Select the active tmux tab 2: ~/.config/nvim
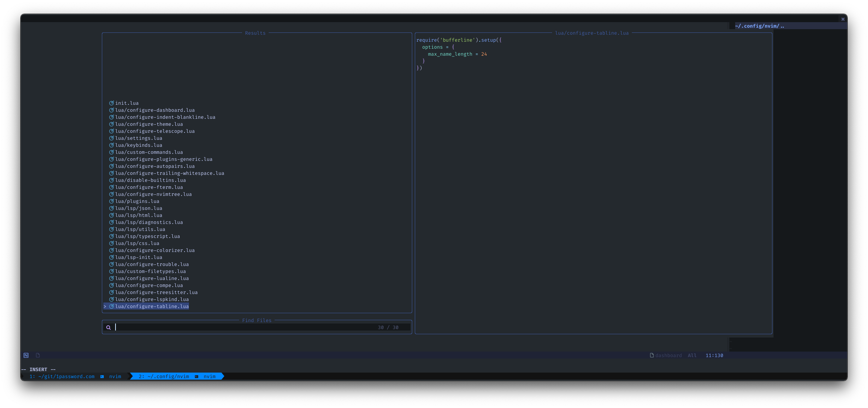The image size is (868, 408). [x=164, y=377]
